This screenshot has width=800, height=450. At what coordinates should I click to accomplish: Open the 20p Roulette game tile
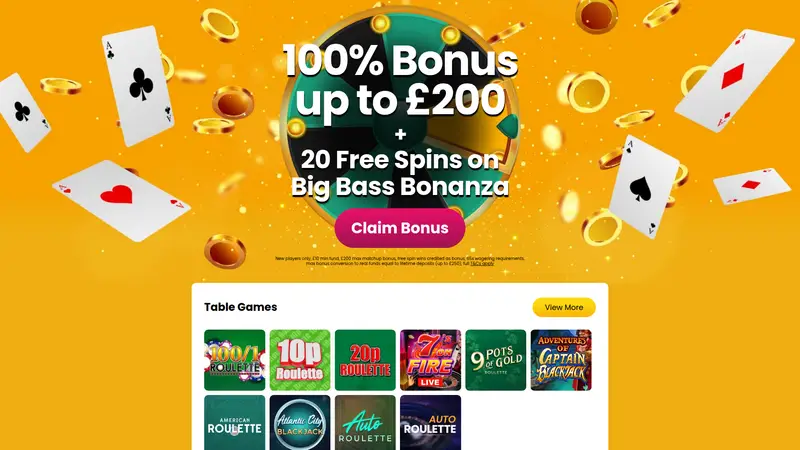coord(365,360)
